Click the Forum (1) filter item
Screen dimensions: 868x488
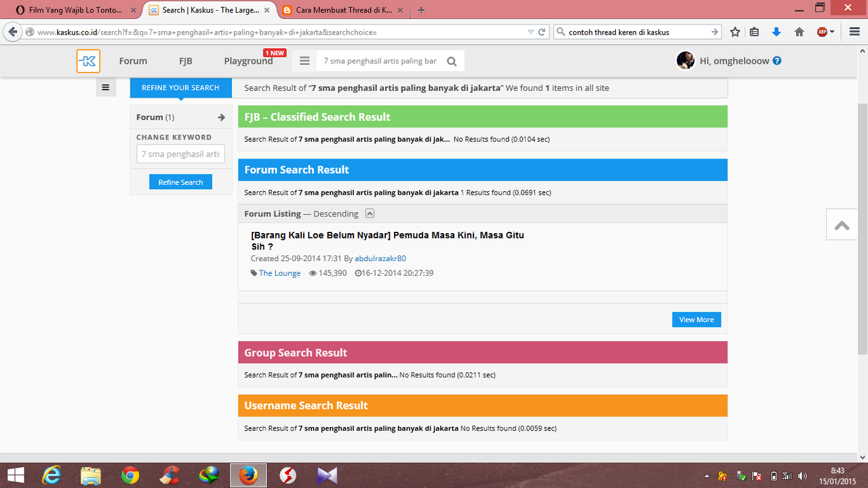(x=180, y=117)
